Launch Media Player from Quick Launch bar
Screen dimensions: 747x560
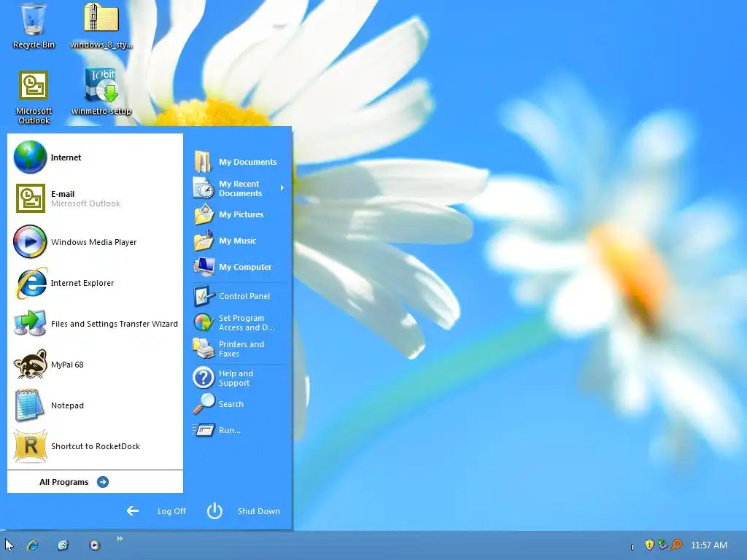coord(94,545)
